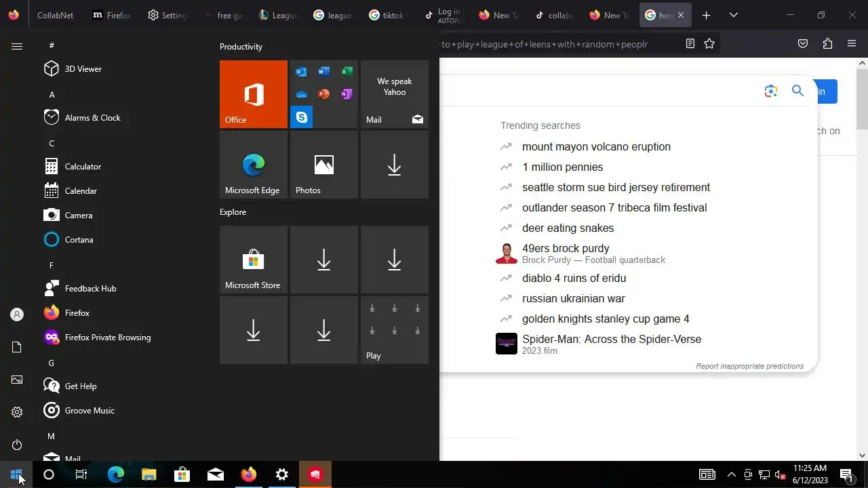Show hidden system tray icons chevron
This screenshot has height=488, width=868.
click(731, 474)
